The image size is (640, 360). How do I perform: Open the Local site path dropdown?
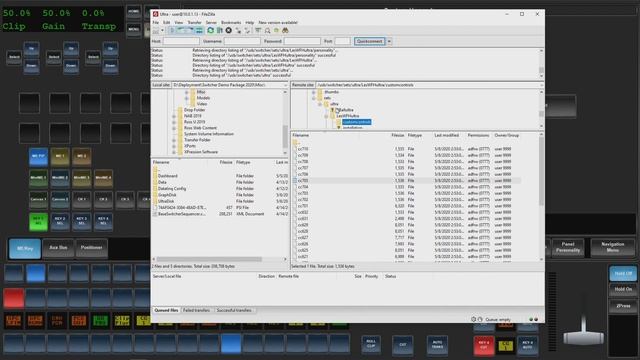coord(286,85)
